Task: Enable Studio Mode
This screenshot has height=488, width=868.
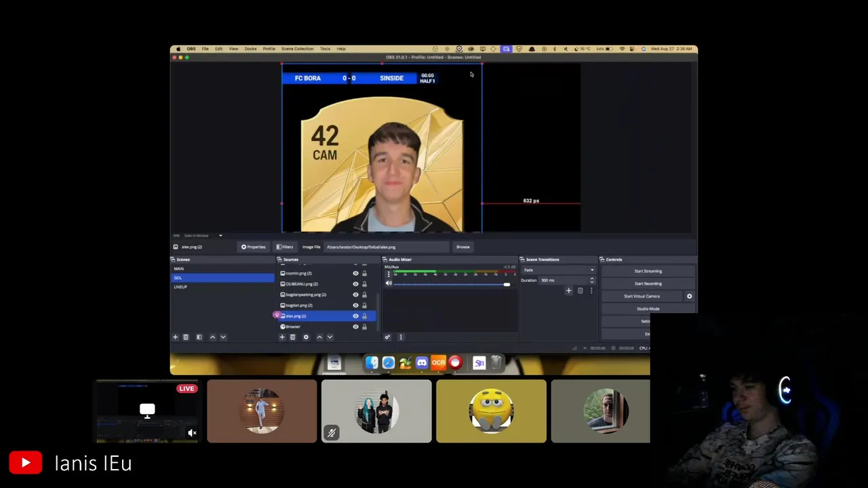Action: 648,308
